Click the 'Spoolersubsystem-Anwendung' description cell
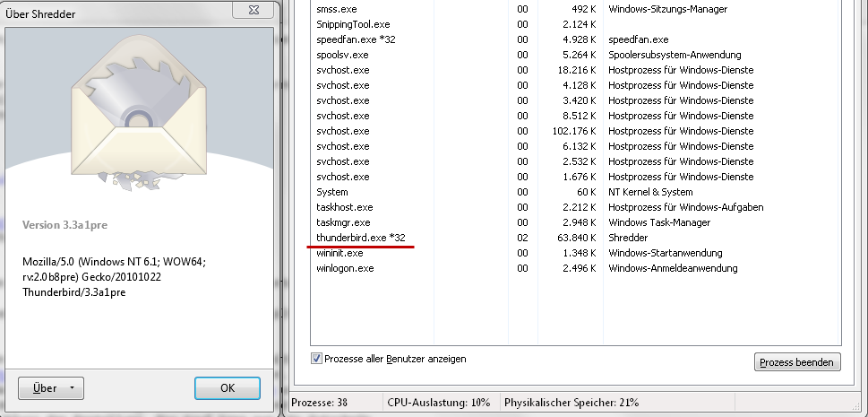This screenshot has width=868, height=417. click(x=675, y=55)
